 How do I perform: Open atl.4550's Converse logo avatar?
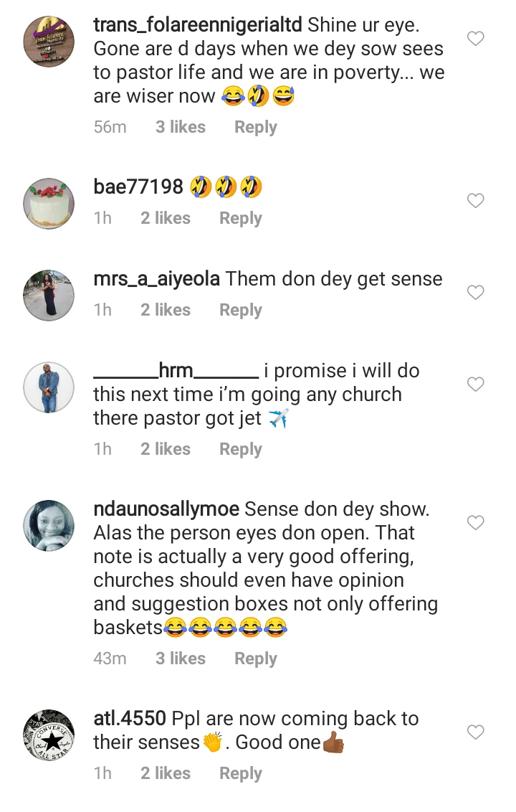pos(49,735)
